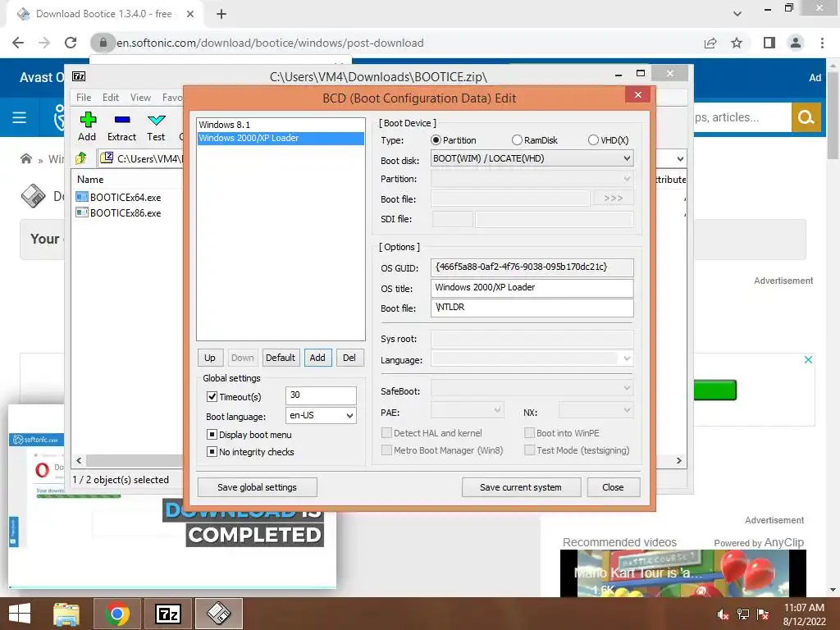The width and height of the screenshot is (840, 630).
Task: Click the Test icon in 7-Zip toolbar
Action: point(157,120)
